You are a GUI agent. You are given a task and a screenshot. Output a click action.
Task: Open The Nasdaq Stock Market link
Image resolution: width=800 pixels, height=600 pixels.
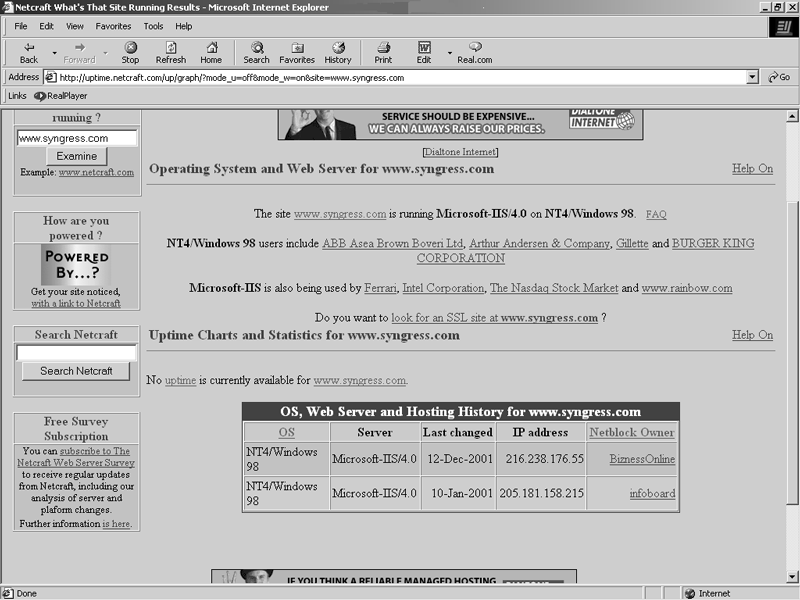pyautogui.click(x=554, y=288)
